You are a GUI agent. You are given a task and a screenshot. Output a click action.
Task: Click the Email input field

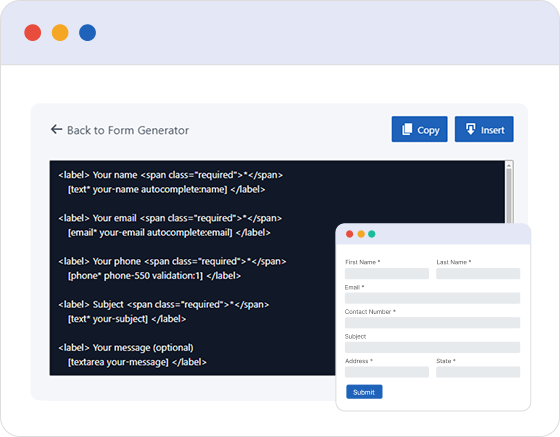pos(432,298)
